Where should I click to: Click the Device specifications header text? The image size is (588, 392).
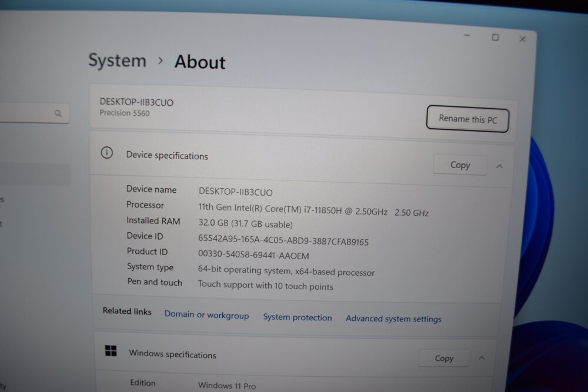pos(167,156)
